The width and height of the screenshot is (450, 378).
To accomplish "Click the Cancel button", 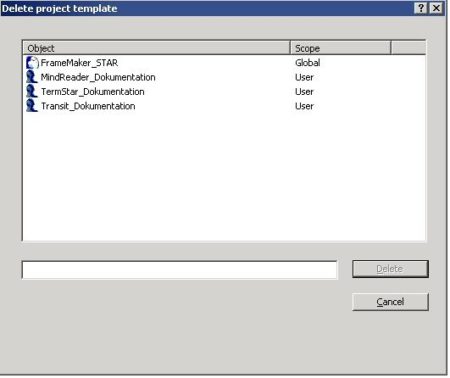I will click(390, 302).
